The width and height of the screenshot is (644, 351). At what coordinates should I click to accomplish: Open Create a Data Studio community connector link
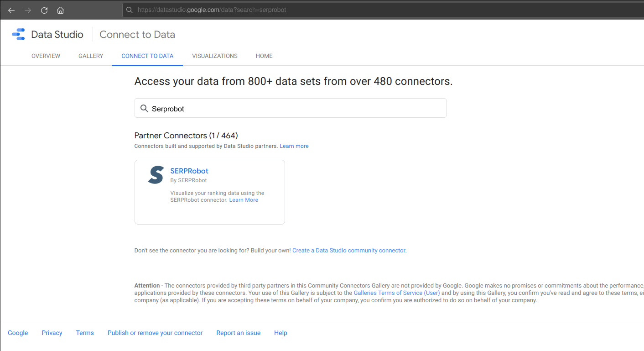349,251
